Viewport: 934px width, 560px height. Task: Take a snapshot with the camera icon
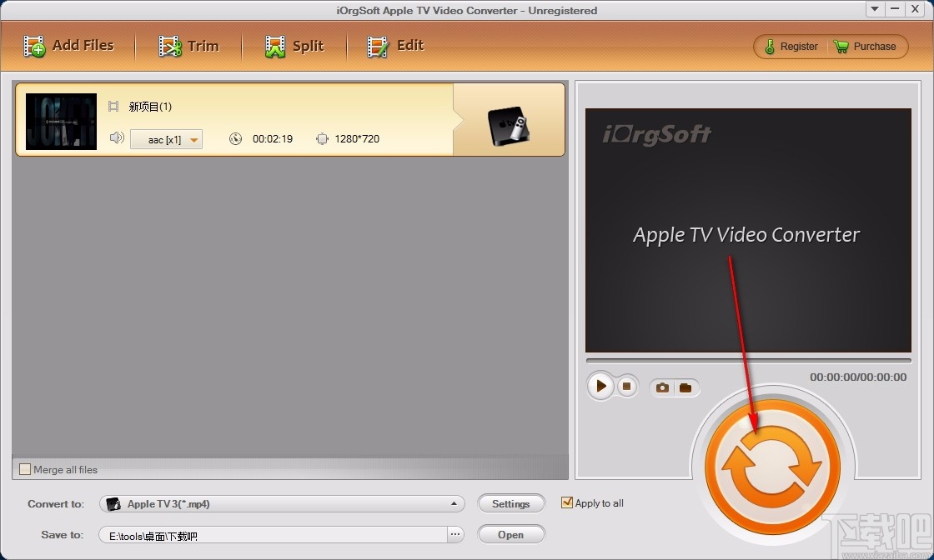(x=662, y=387)
